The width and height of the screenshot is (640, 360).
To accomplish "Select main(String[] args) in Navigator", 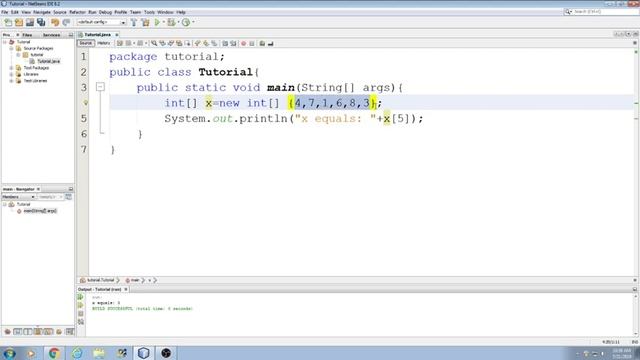I will pos(40,211).
